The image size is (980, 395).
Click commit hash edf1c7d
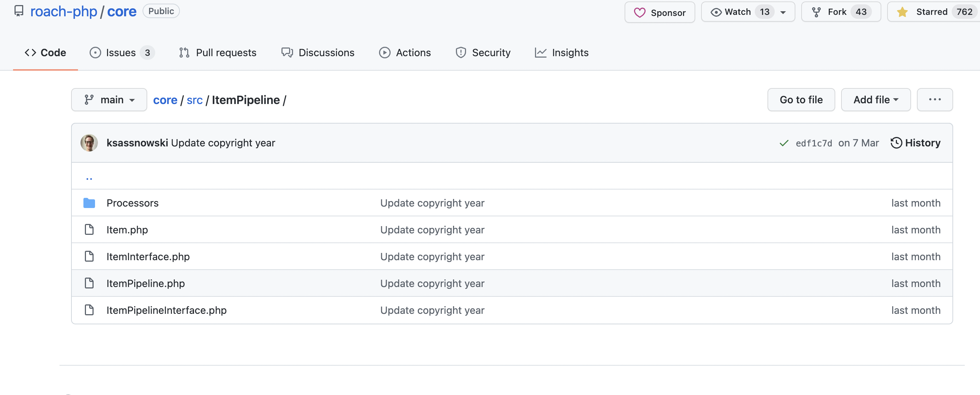coord(814,144)
